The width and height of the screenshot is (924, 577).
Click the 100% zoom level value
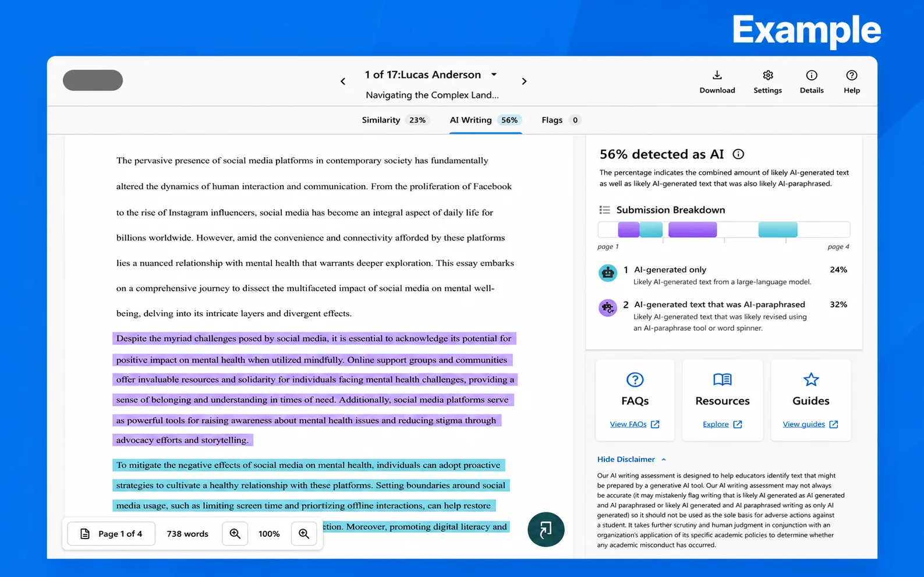[x=269, y=533]
